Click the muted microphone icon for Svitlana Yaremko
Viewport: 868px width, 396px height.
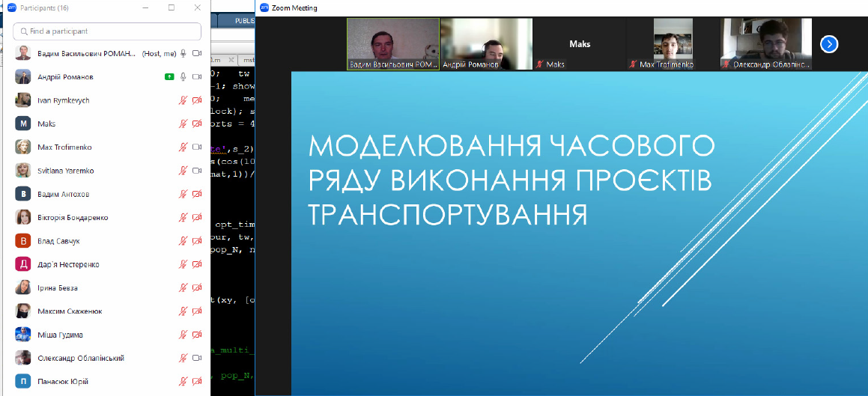point(183,171)
